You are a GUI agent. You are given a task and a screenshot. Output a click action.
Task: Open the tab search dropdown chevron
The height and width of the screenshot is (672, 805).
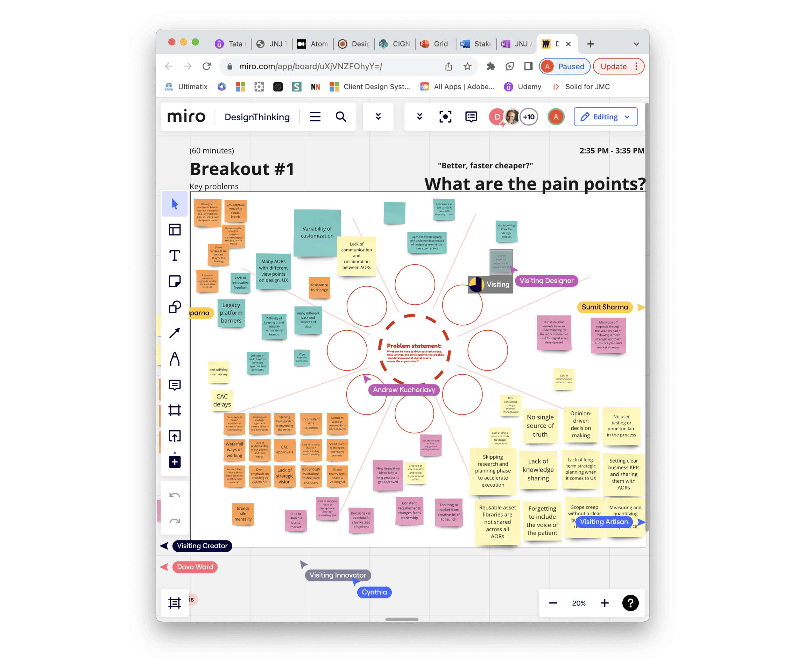636,44
